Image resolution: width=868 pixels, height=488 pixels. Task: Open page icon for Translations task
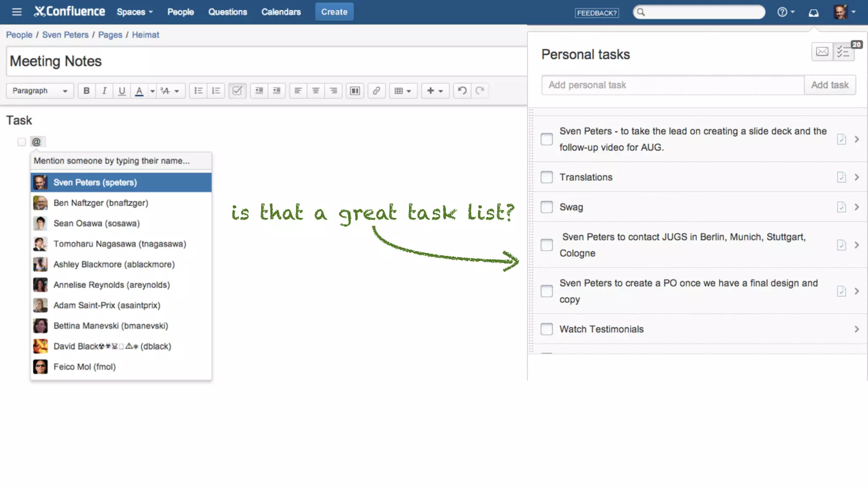(x=841, y=177)
